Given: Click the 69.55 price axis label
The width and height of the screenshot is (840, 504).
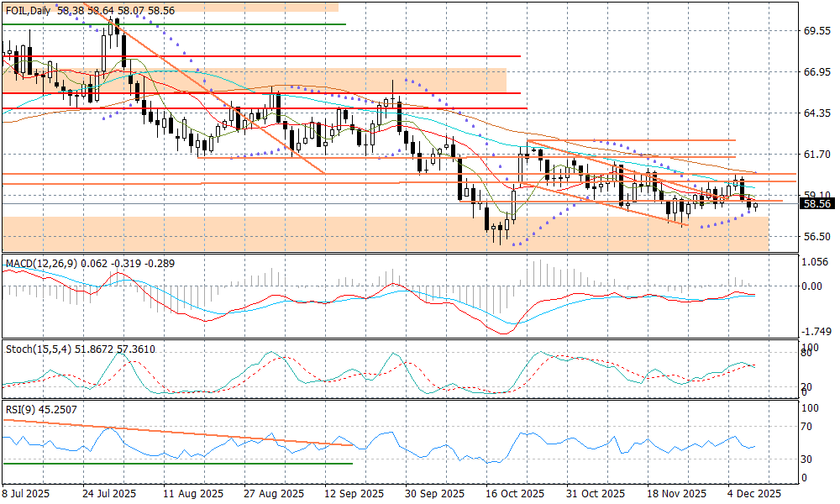Looking at the screenshot, I should [x=816, y=30].
